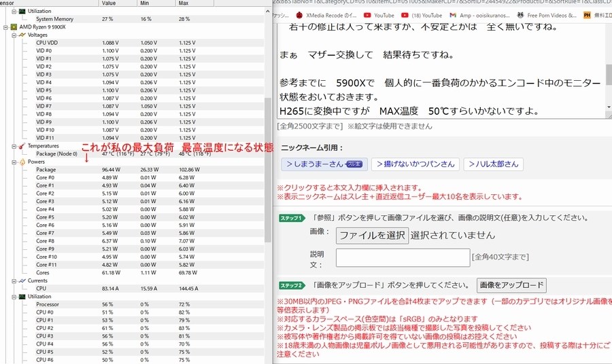Open the YouTube bookmark
The image size is (612, 364).
click(379, 15)
